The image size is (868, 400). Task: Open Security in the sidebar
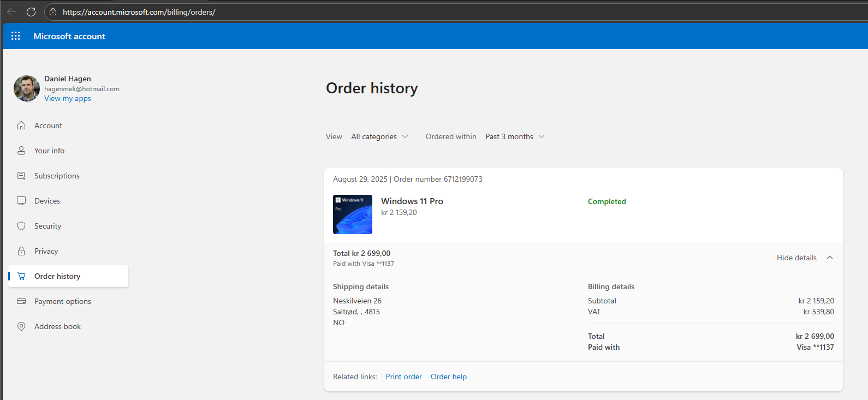point(68,226)
